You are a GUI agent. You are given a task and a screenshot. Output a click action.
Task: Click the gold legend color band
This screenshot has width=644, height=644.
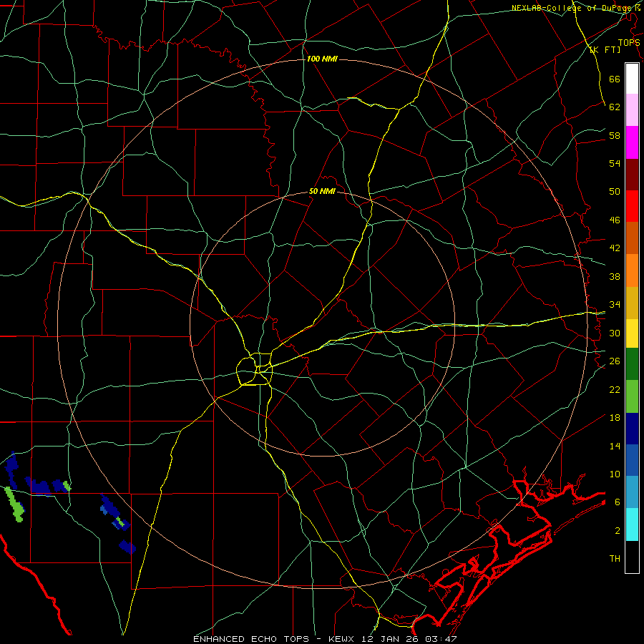pos(632,303)
